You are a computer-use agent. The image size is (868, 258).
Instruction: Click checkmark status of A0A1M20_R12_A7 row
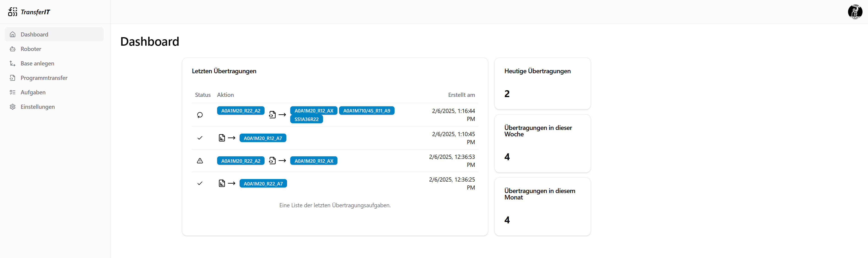(x=200, y=138)
